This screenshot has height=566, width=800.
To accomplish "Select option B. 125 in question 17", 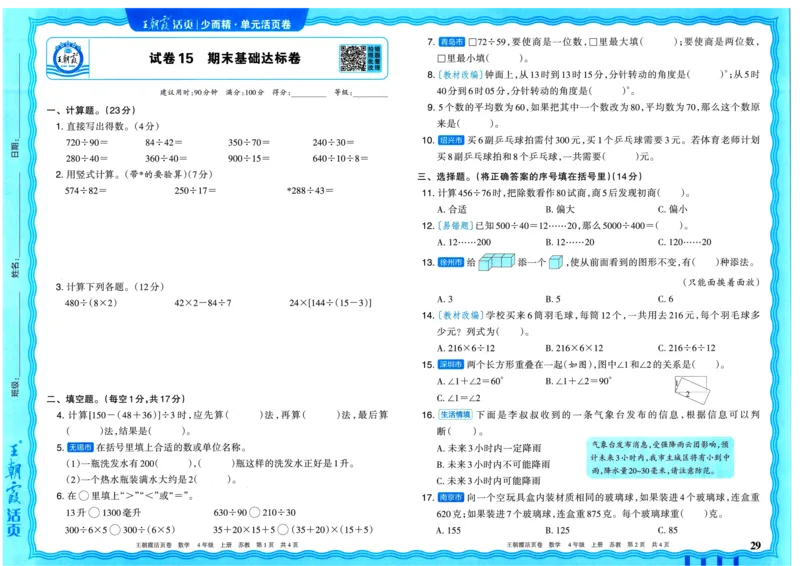I will point(558,530).
